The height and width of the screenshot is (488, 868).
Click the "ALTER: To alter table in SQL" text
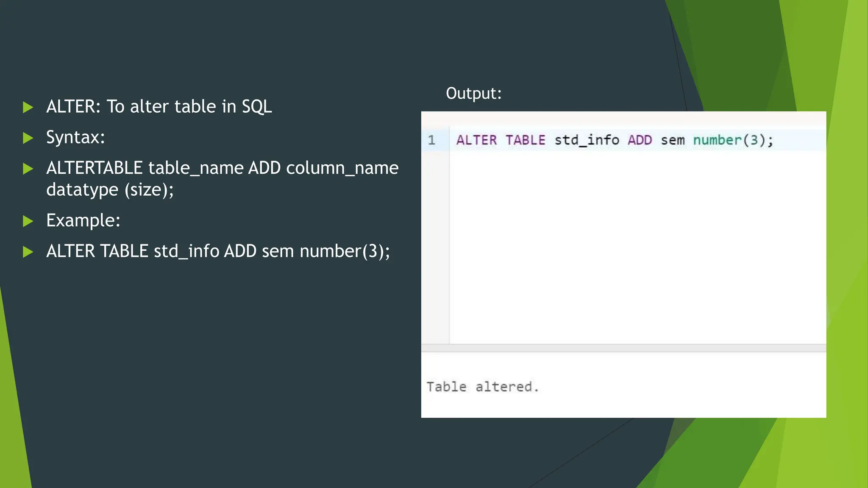point(159,107)
